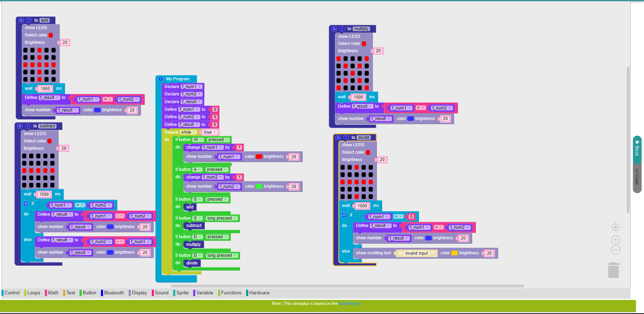Image resolution: width=644 pixels, height=314 pixels.
Task: Click yellow color swatch in scrolling text block
Action: (x=454, y=253)
